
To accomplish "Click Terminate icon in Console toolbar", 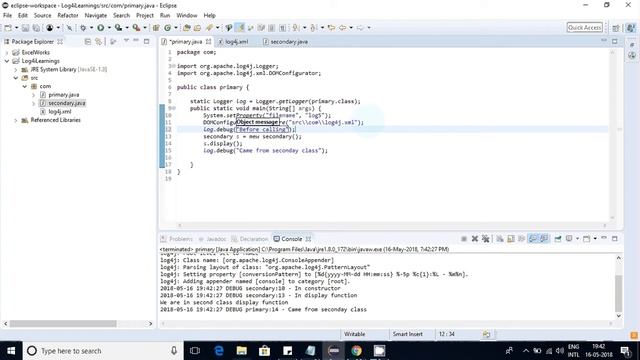I will pyautogui.click(x=464, y=239).
